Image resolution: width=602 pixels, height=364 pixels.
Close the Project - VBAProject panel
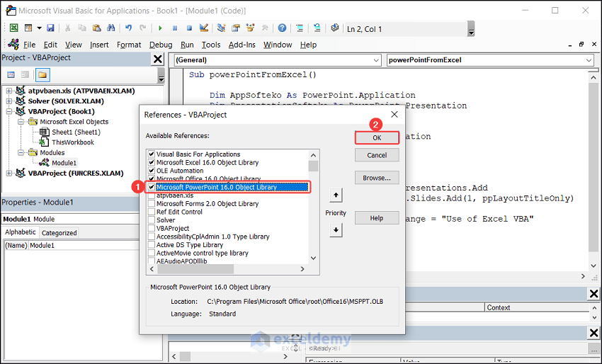pyautogui.click(x=157, y=59)
